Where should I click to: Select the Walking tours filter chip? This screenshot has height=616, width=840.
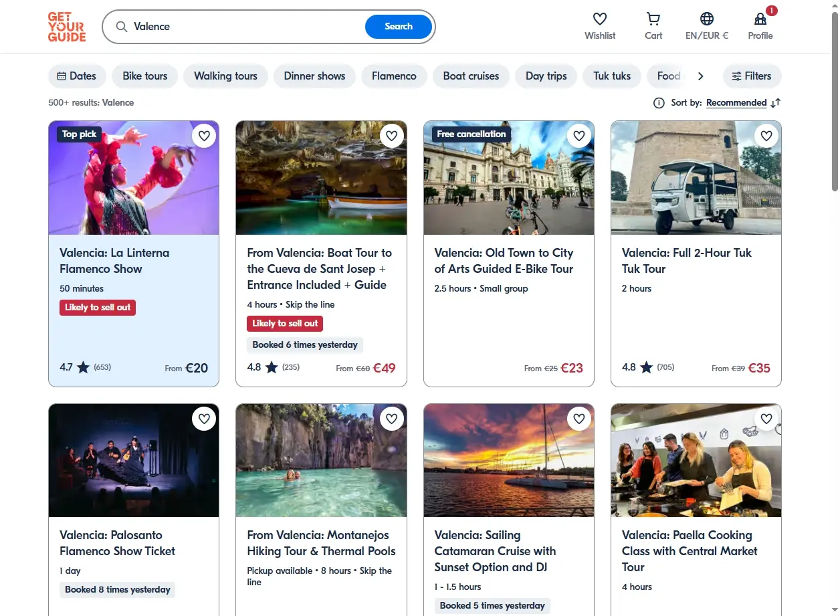click(x=225, y=76)
